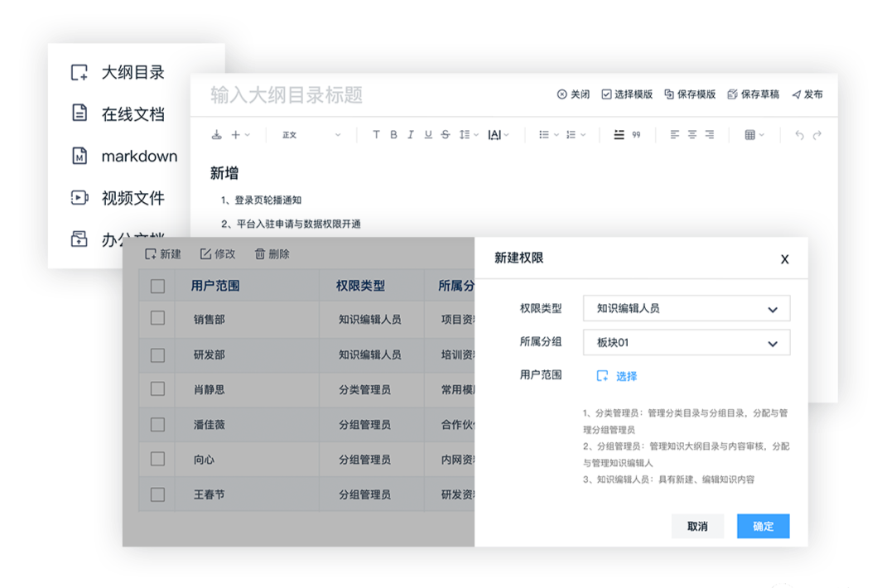This screenshot has height=588, width=887.
Task: Apply italic formatting in editor toolbar
Action: coord(410,135)
